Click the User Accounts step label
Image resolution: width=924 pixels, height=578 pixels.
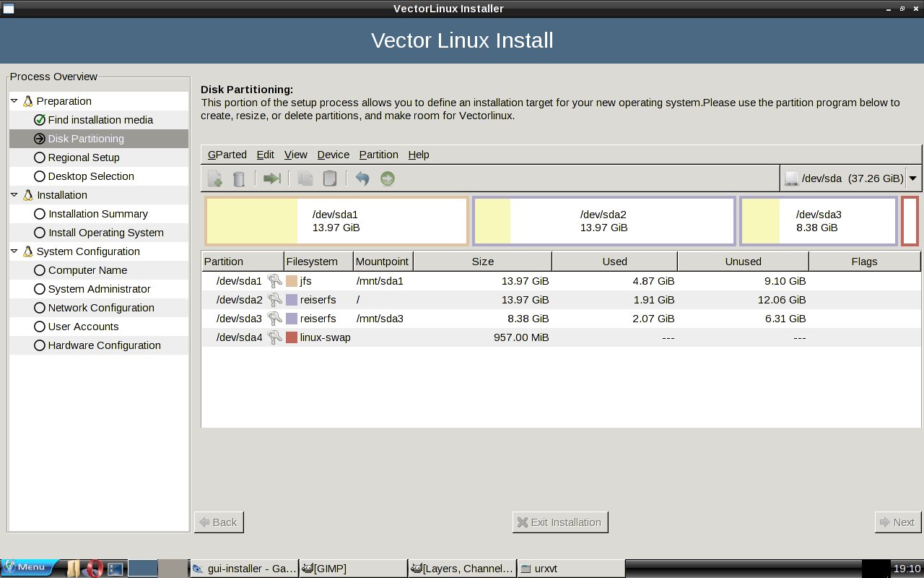83,327
